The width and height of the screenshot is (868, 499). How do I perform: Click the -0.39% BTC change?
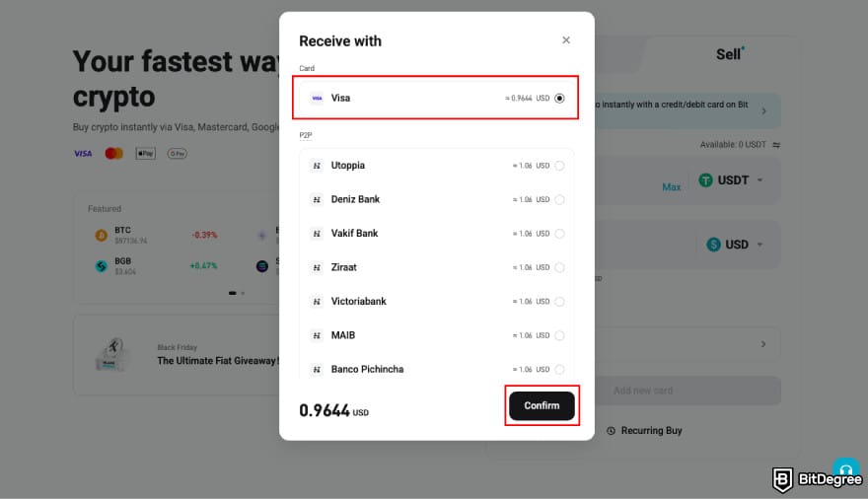(204, 235)
